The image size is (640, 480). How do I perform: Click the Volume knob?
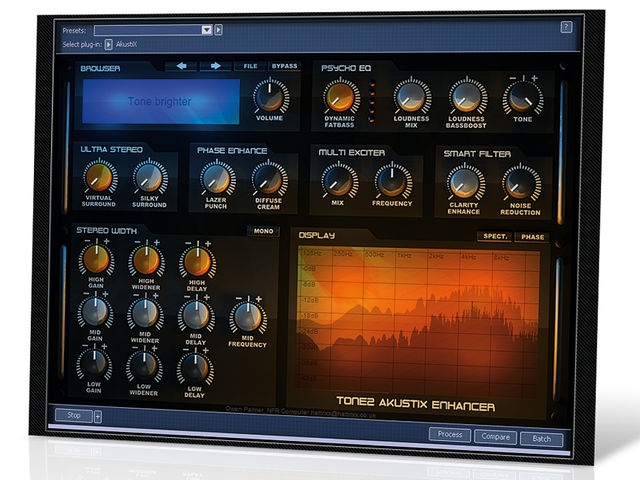(271, 97)
